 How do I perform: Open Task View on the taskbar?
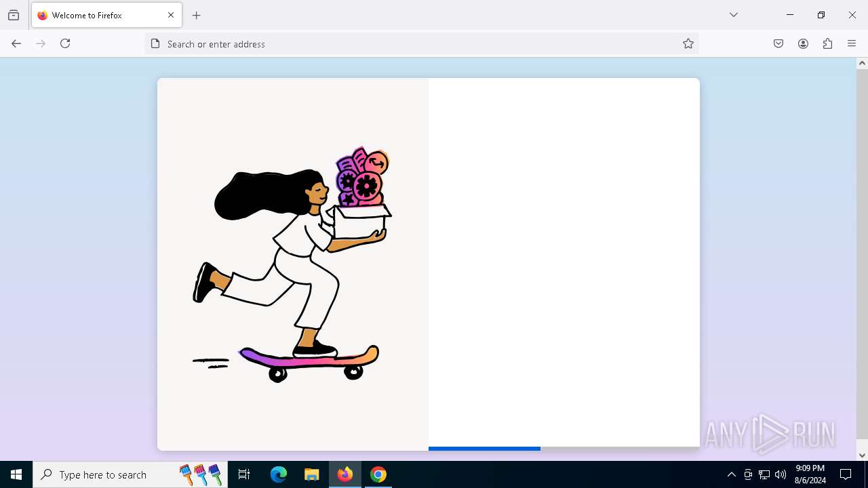[244, 474]
